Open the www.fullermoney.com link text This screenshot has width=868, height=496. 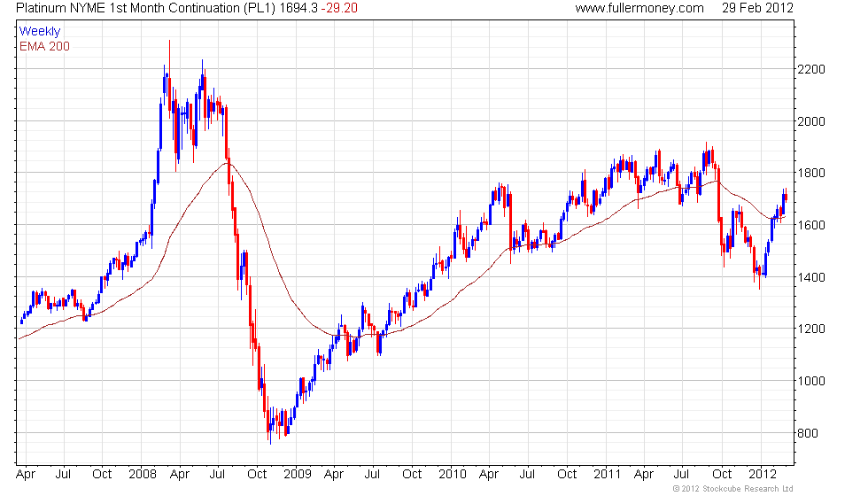point(639,8)
